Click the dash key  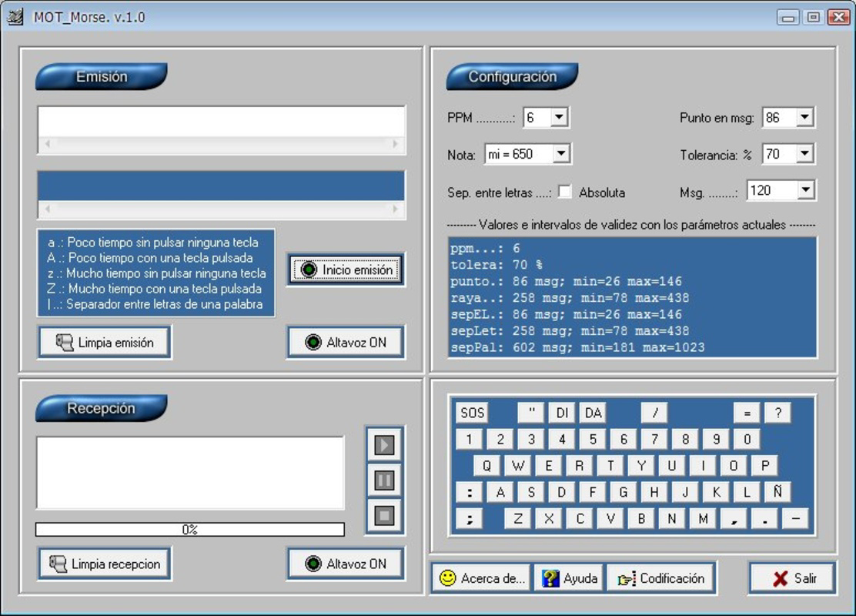click(796, 518)
